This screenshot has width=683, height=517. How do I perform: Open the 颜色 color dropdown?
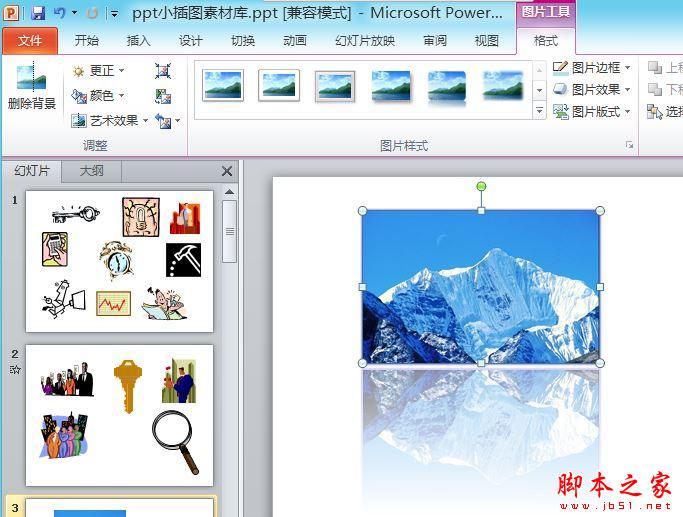pos(99,95)
